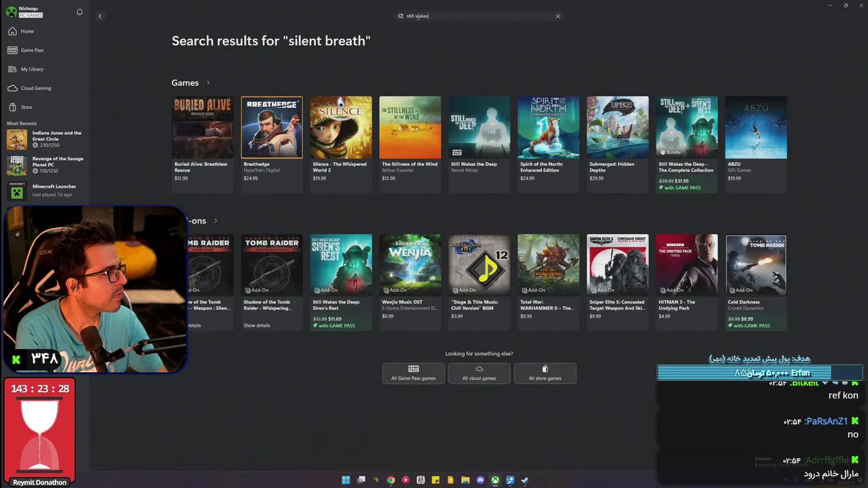Open the Windows Start button

(346, 480)
